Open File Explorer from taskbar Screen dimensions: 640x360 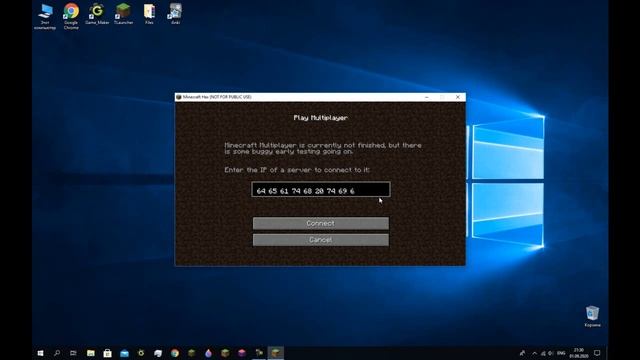pyautogui.click(x=91, y=353)
